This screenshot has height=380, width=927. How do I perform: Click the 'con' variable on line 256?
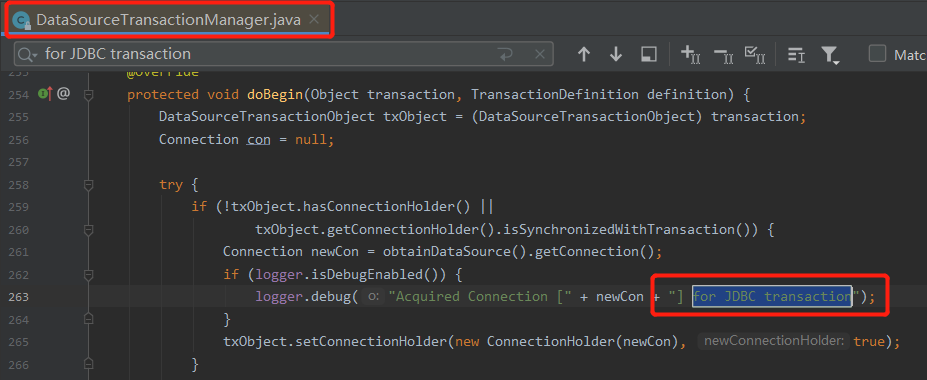[x=257, y=139]
